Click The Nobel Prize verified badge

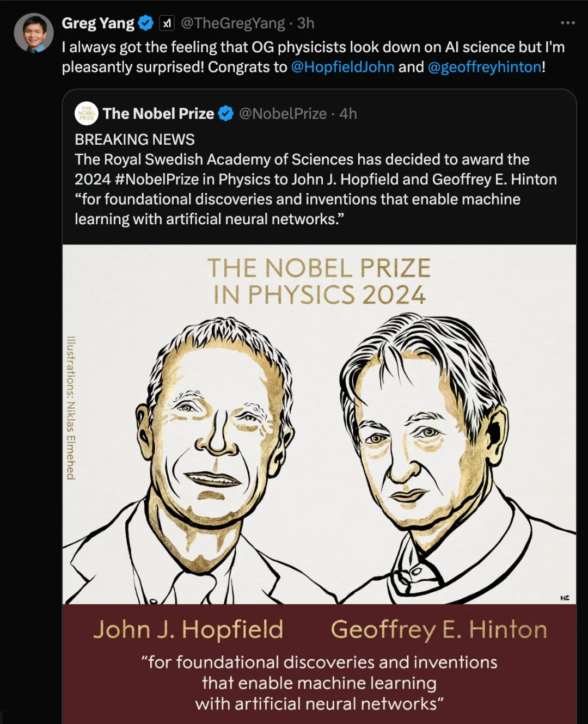point(226,113)
